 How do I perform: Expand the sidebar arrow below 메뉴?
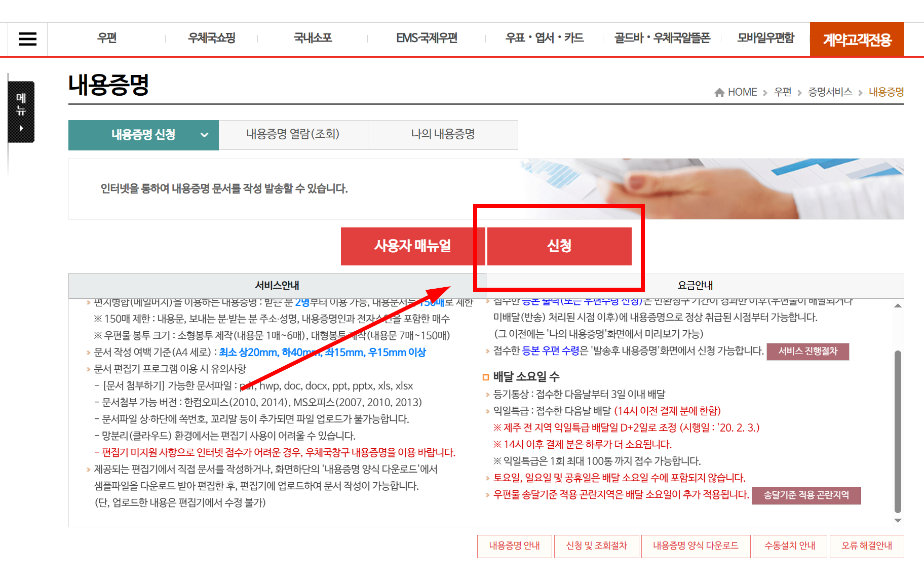coord(20,128)
